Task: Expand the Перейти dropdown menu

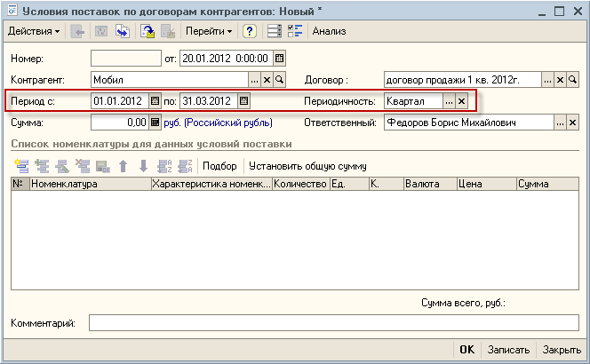Action: click(209, 31)
